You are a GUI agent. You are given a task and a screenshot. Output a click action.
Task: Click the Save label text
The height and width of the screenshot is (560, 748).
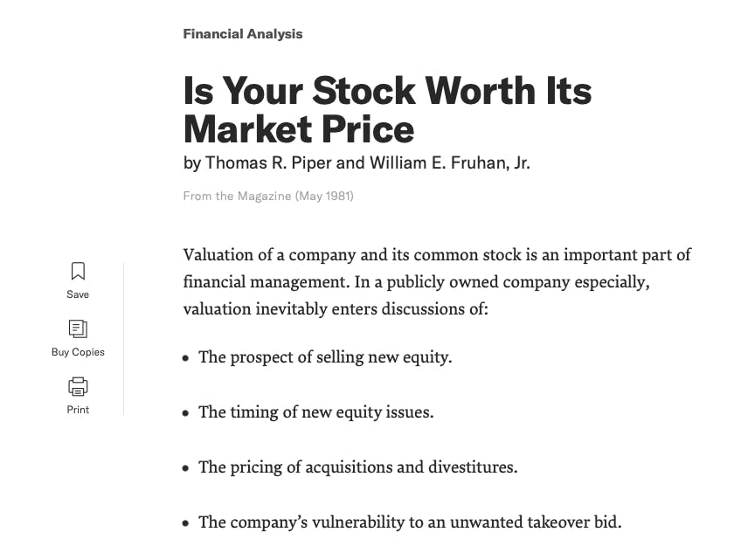tap(78, 294)
